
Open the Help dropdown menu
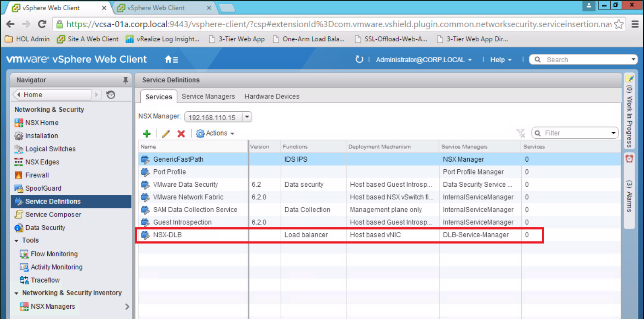tap(501, 60)
